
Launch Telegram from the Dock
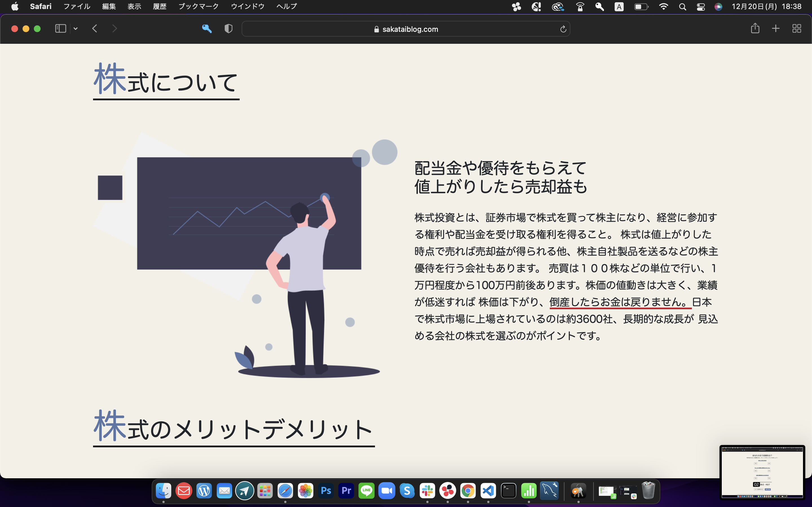tap(245, 490)
